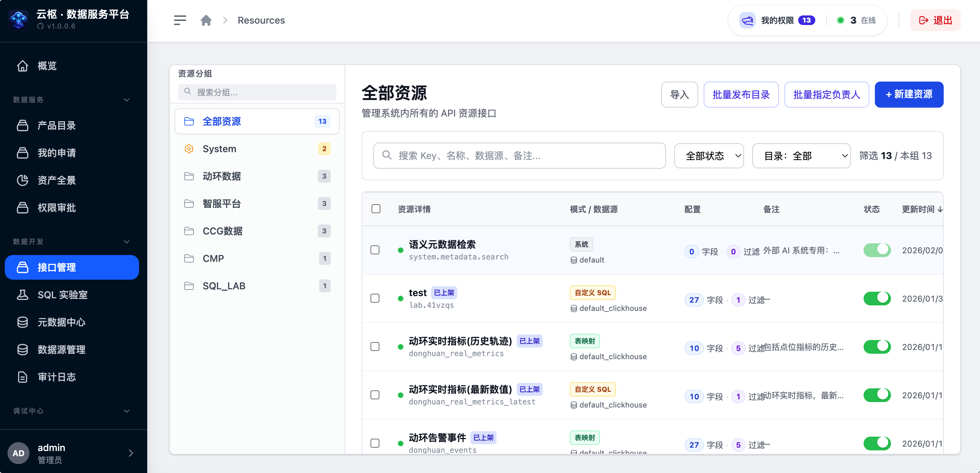Click the 已上架 badge next to test
The width and height of the screenshot is (980, 473).
[444, 293]
